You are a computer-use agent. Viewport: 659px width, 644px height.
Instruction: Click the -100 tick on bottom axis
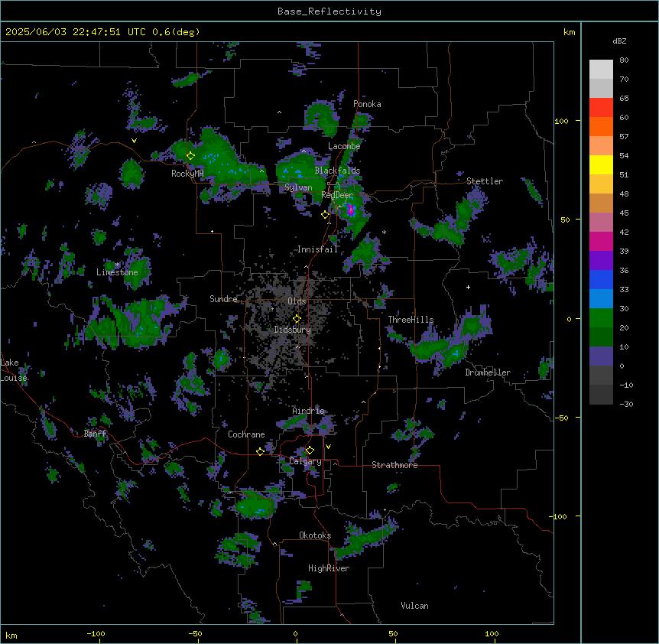[x=96, y=633]
